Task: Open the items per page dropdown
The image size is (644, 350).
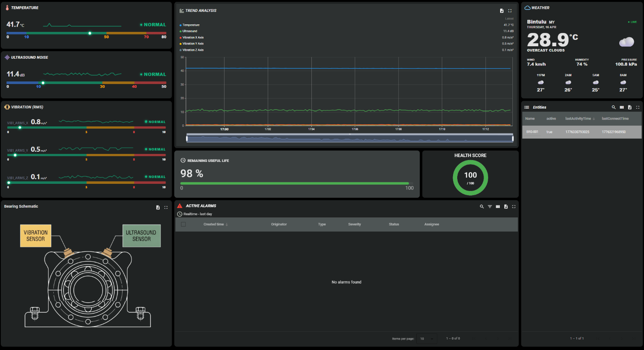Action: pos(426,338)
